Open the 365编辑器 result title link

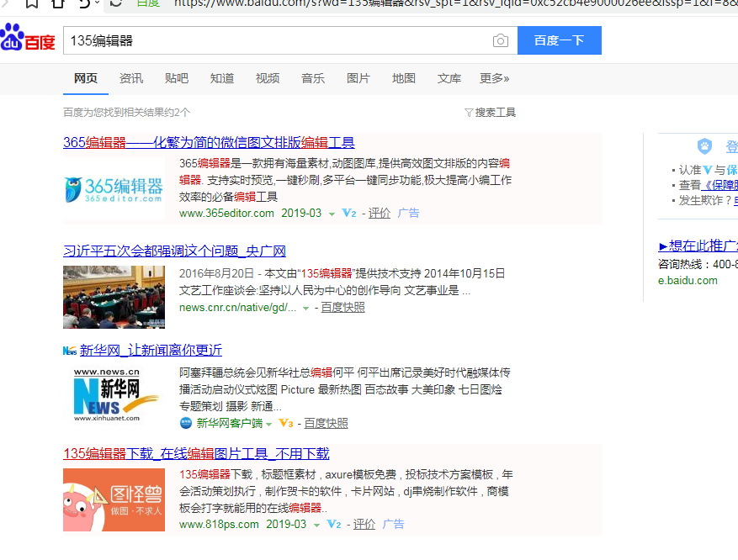pos(209,142)
